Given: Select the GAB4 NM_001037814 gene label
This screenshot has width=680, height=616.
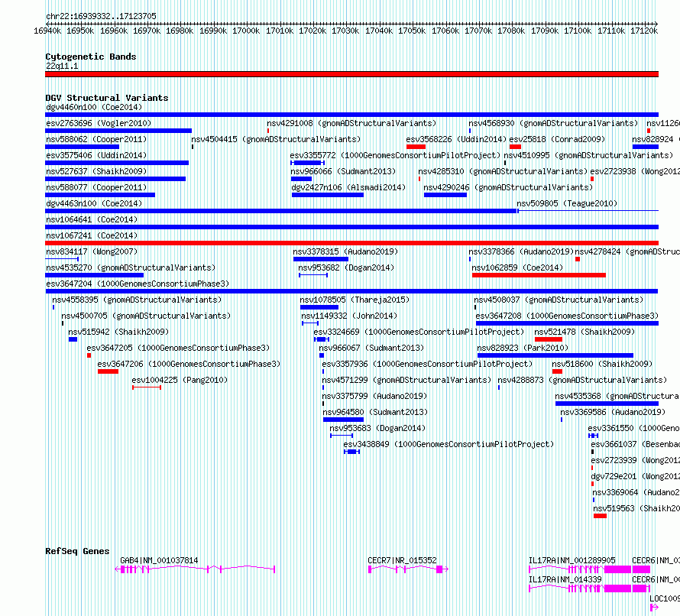Looking at the screenshot, I should click(159, 560).
